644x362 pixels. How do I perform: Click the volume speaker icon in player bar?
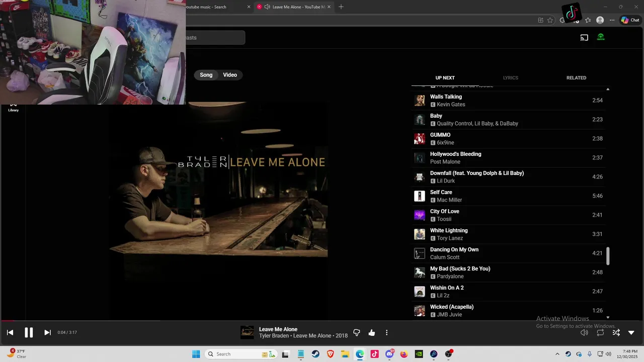pyautogui.click(x=584, y=332)
